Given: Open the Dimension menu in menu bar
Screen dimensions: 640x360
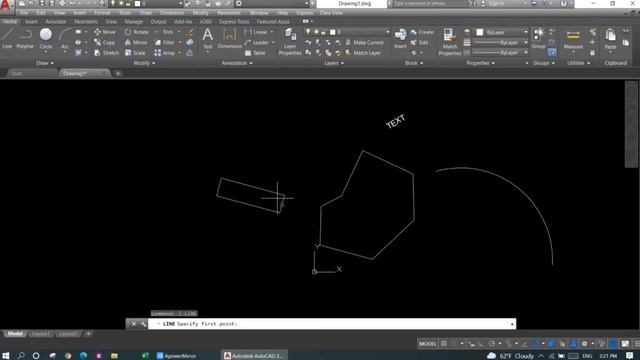Looking at the screenshot, I should [172, 13].
